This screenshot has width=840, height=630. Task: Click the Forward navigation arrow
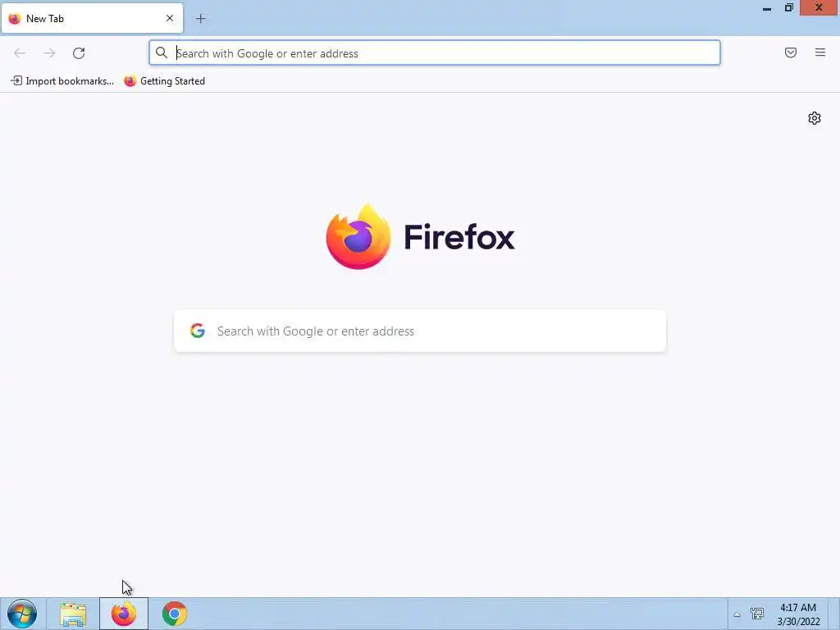(49, 53)
